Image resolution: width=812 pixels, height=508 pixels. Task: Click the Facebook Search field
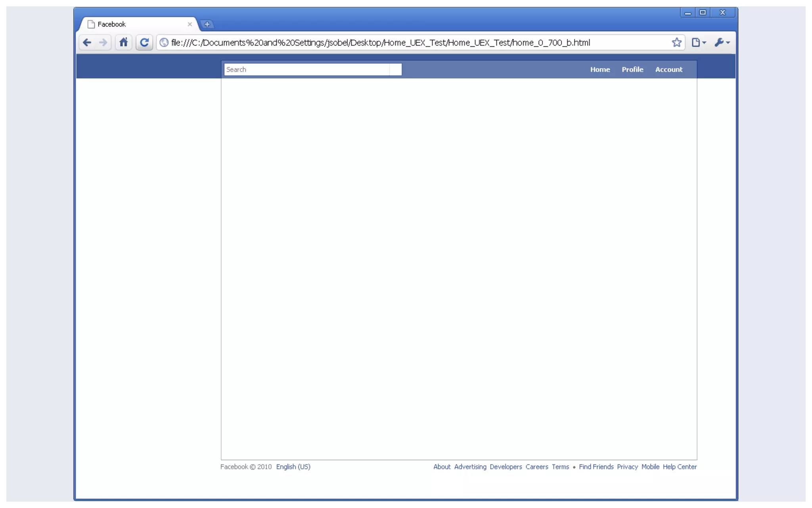[x=307, y=69]
